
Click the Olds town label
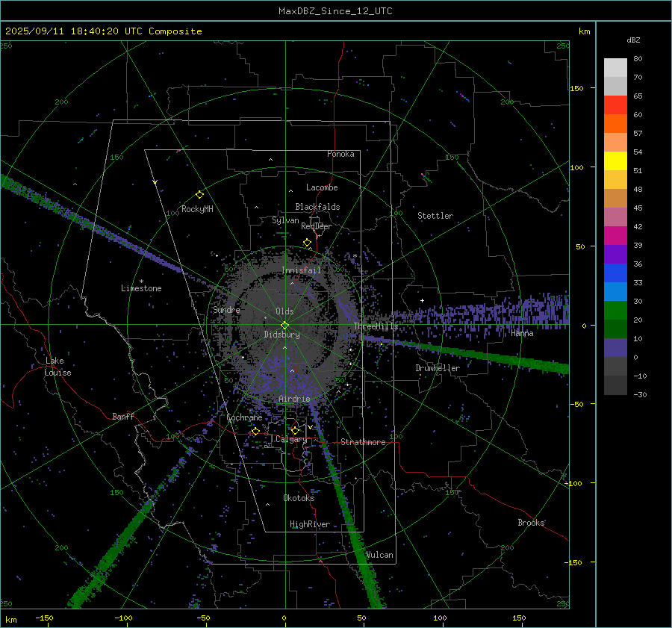284,311
